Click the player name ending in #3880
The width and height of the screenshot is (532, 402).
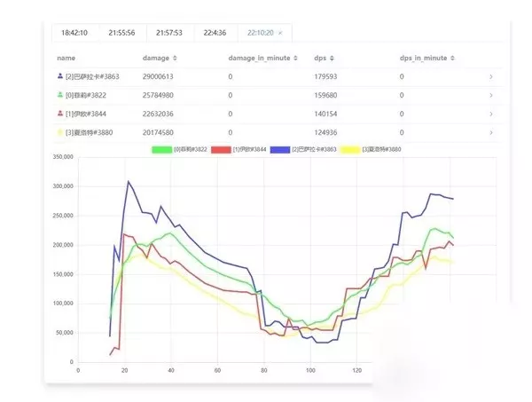tap(90, 133)
